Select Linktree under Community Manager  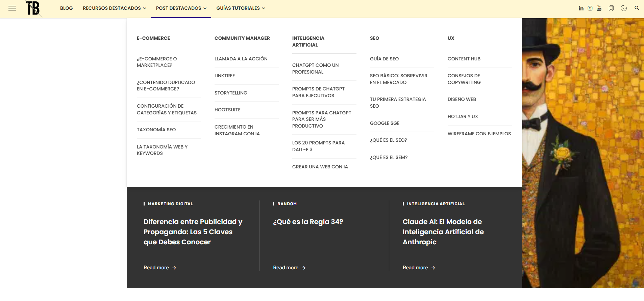pos(224,76)
